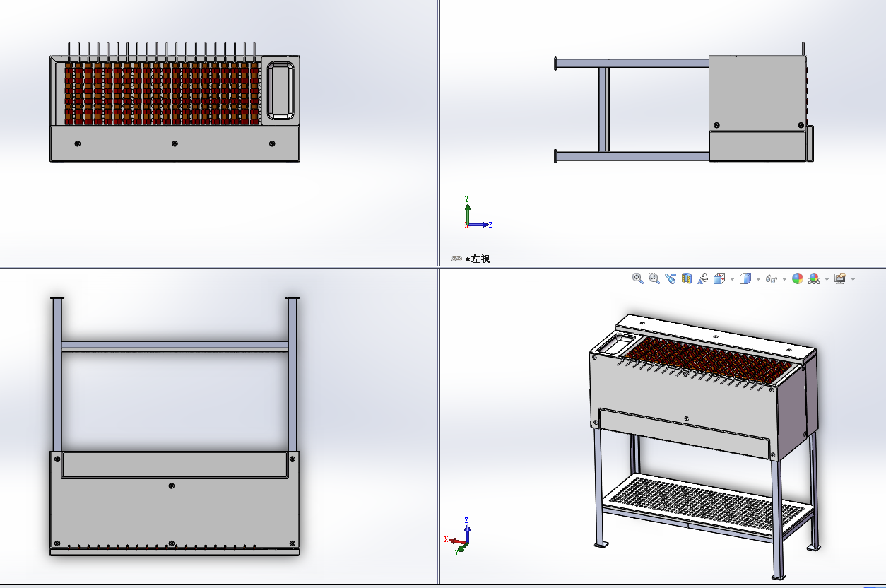
Task: Click the *左视 view name label
Action: [x=478, y=259]
